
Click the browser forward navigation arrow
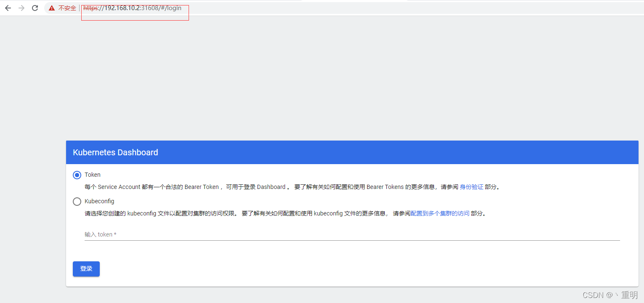click(21, 8)
